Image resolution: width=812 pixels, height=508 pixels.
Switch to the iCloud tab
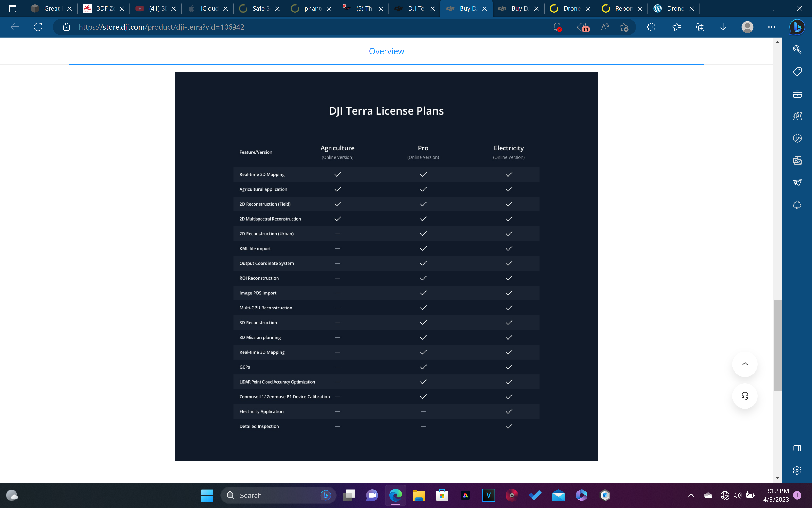207,9
